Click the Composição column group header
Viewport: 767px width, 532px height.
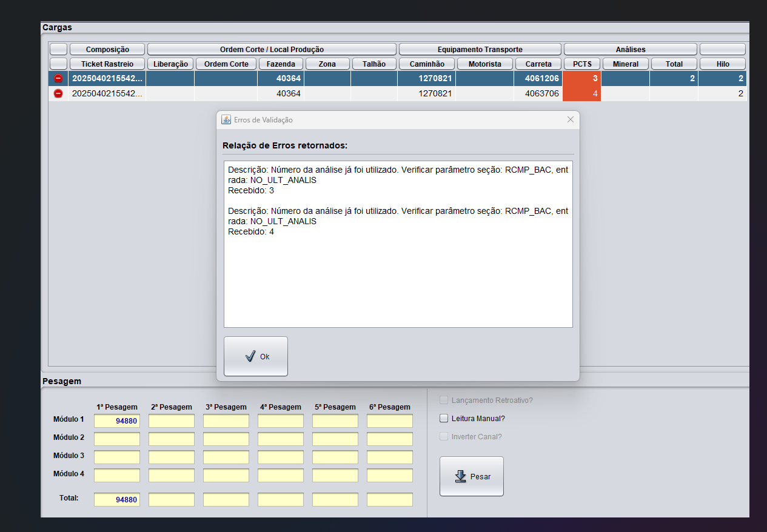(x=107, y=49)
